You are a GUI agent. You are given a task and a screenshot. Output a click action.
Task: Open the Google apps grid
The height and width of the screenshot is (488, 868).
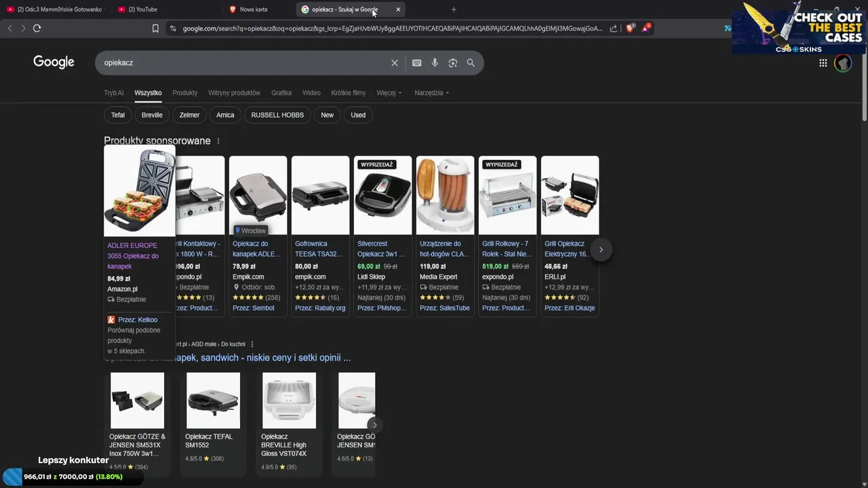pos(823,63)
